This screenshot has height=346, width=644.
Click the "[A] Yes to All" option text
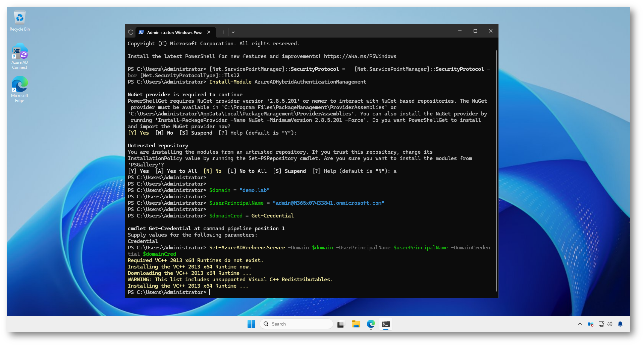176,171
